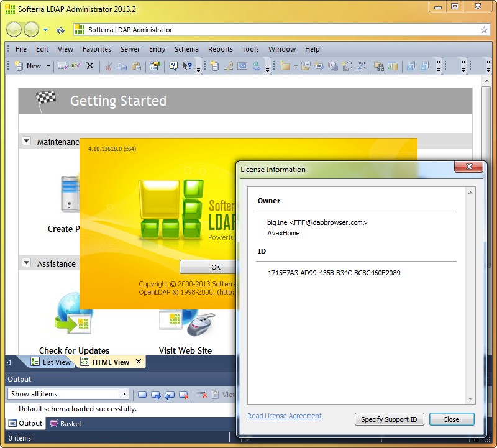Close the HTML View tab

pyautogui.click(x=139, y=362)
